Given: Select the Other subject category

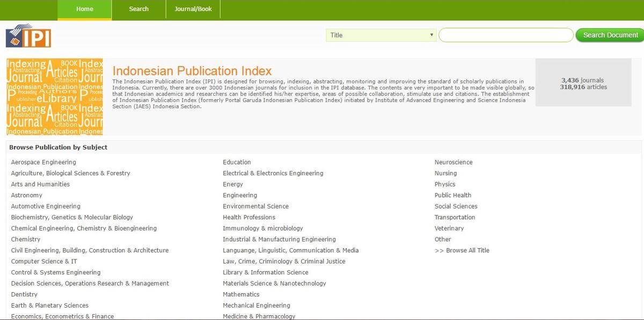Looking at the screenshot, I should tap(443, 240).
